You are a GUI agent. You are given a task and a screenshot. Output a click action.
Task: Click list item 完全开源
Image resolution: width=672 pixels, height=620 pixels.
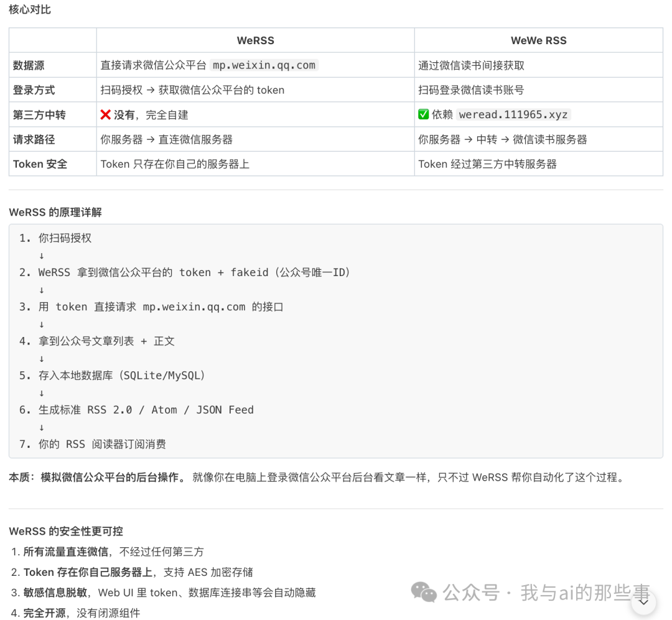(76, 613)
